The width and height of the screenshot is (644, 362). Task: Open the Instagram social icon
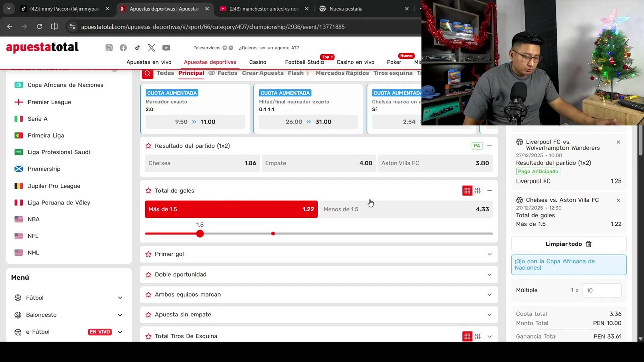pyautogui.click(x=109, y=48)
